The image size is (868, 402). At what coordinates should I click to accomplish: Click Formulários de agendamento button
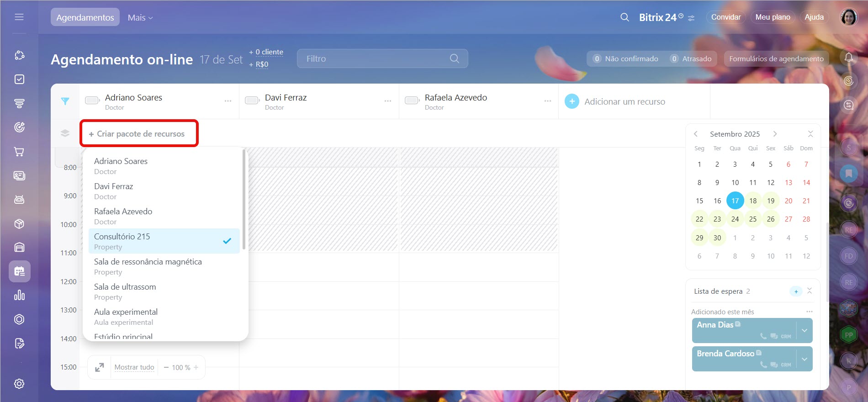(x=776, y=58)
